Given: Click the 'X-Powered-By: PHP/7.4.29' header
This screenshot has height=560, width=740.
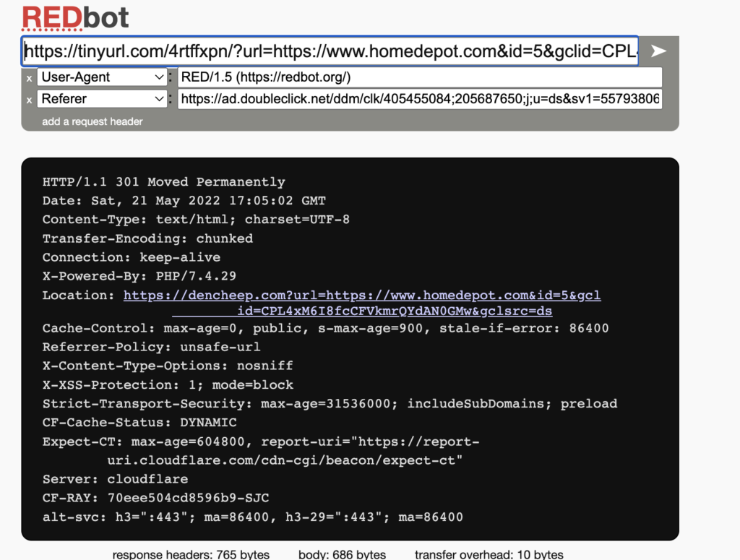Looking at the screenshot, I should coord(139,277).
